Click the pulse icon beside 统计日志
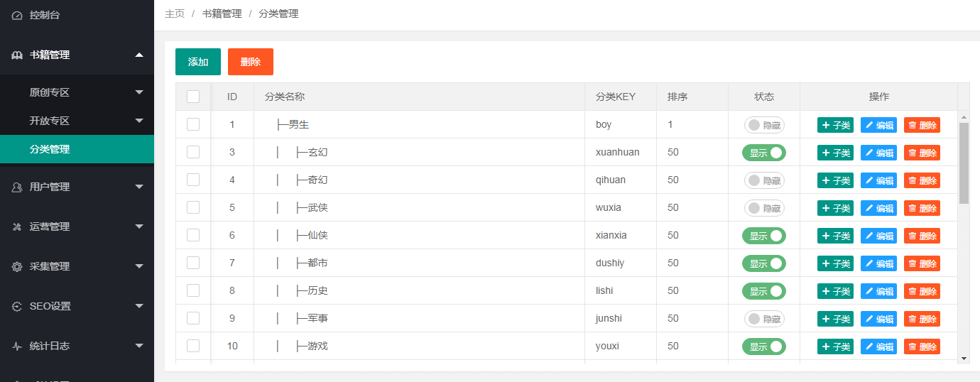Viewport: 980px width, 382px height. pyautogui.click(x=17, y=346)
